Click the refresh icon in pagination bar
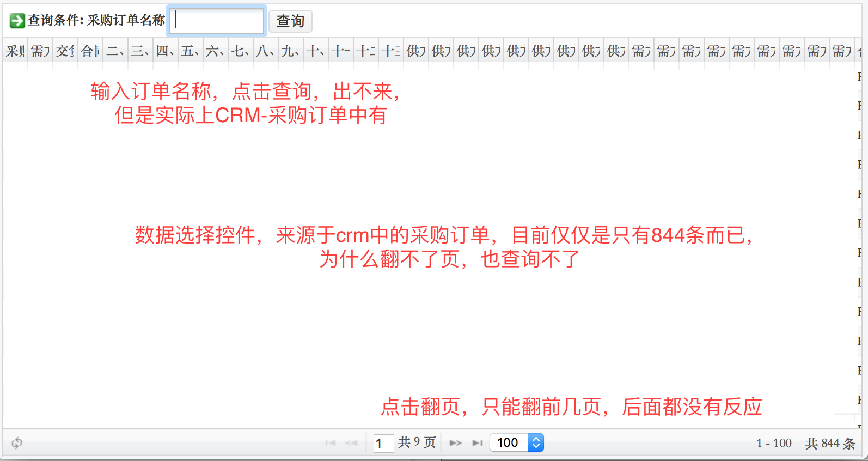Viewport: 868px width, 461px height. point(17,443)
